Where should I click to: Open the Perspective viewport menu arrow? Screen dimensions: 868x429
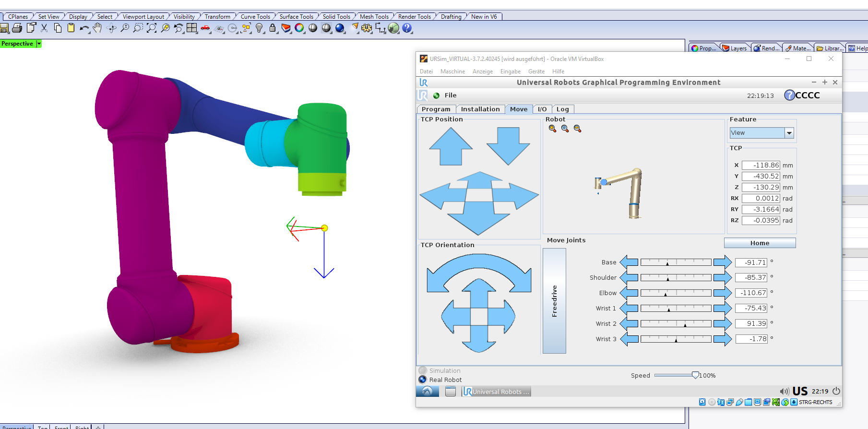(x=39, y=44)
